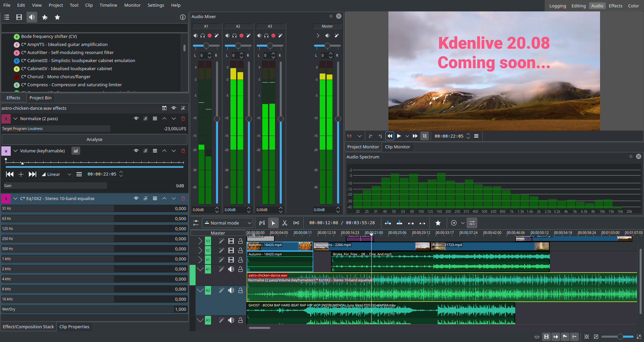
Task: Open the Normal mode dropdown
Action: (x=228, y=223)
